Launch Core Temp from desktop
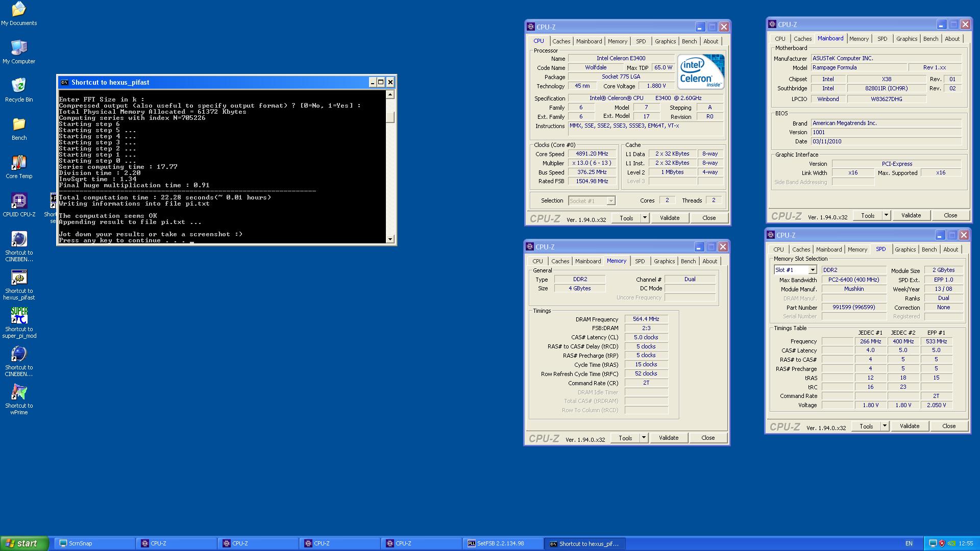This screenshot has width=980, height=551. (x=19, y=167)
